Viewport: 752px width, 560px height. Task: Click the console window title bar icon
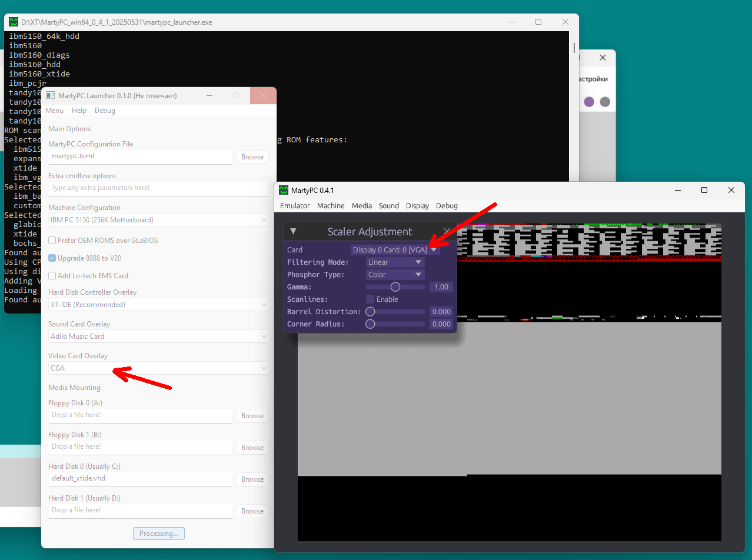[14, 22]
